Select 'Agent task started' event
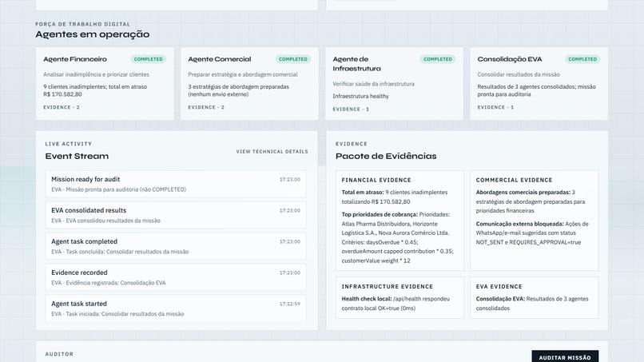The height and width of the screenshot is (362, 644). coord(176,308)
